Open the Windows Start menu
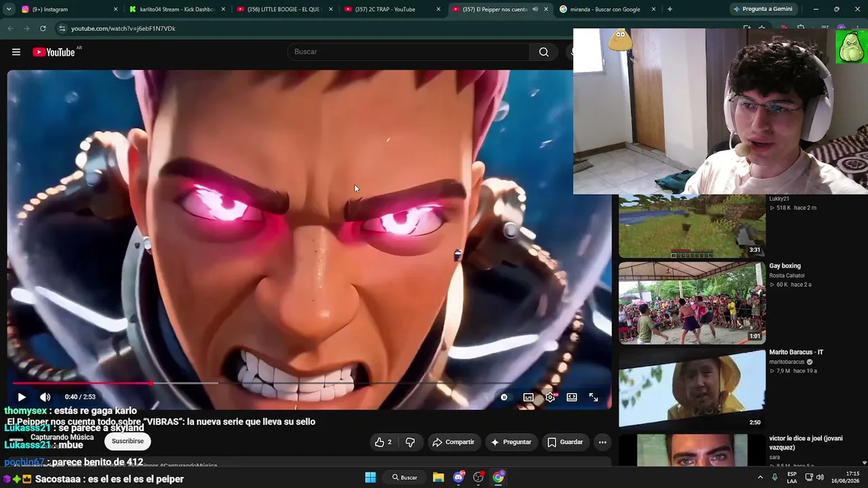 click(x=370, y=477)
